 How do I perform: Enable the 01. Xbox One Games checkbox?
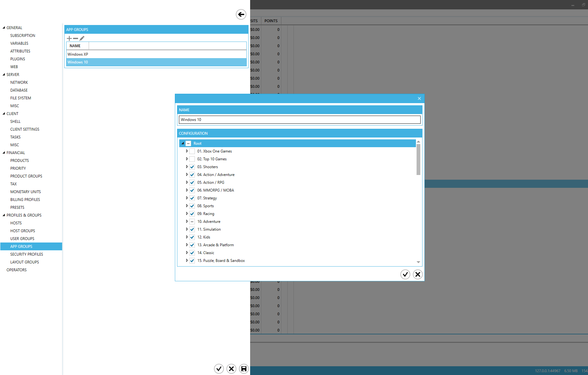[x=192, y=151]
